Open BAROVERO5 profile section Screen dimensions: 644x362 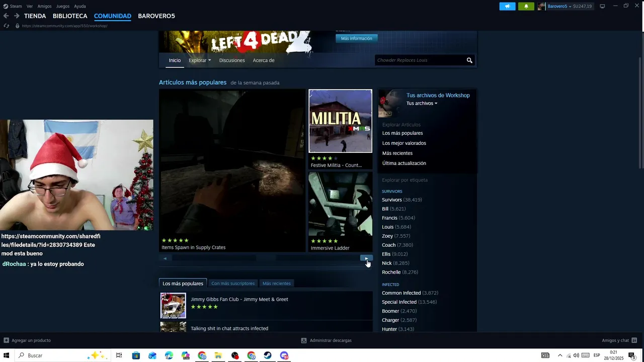point(156,16)
